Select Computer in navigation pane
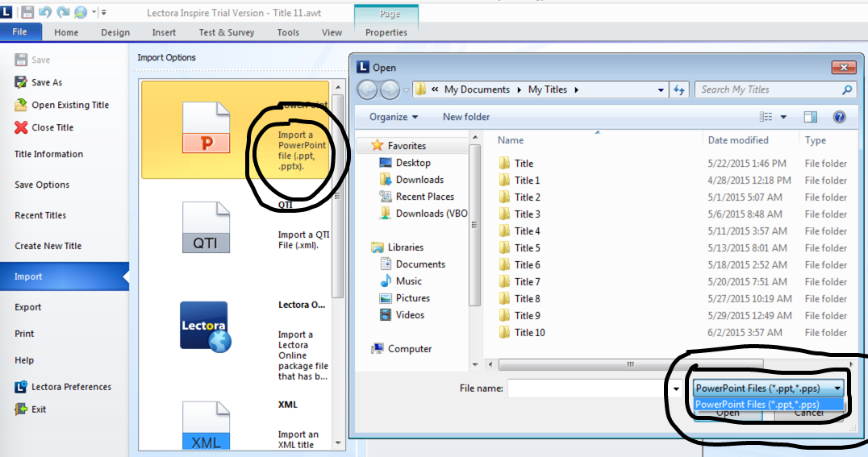868x457 pixels. pyautogui.click(x=402, y=348)
